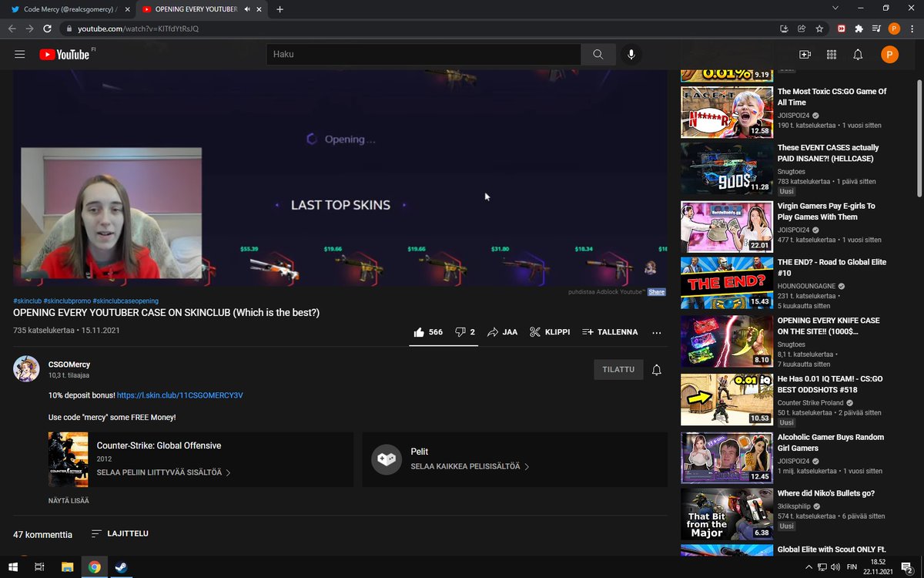Image resolution: width=924 pixels, height=578 pixels.
Task: Mute the YouTube tab audio icon
Action: [x=247, y=9]
